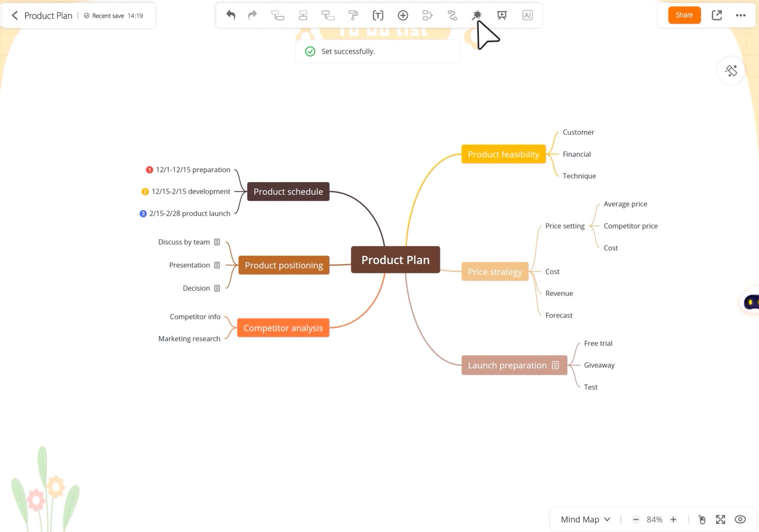Click the redo arrow icon
759x532 pixels.
(x=253, y=15)
